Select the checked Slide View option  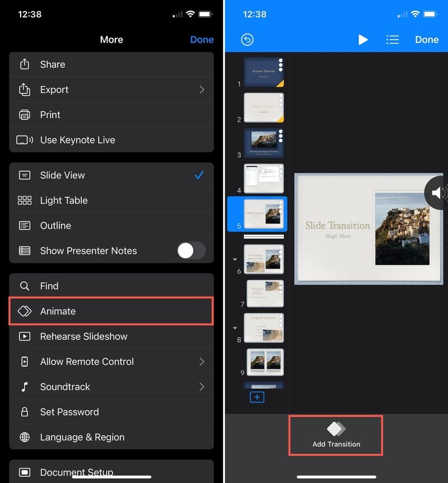pyautogui.click(x=111, y=175)
